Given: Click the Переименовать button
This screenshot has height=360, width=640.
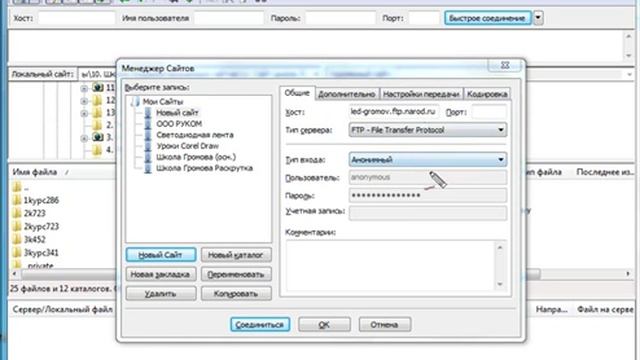Looking at the screenshot, I should pyautogui.click(x=236, y=274).
